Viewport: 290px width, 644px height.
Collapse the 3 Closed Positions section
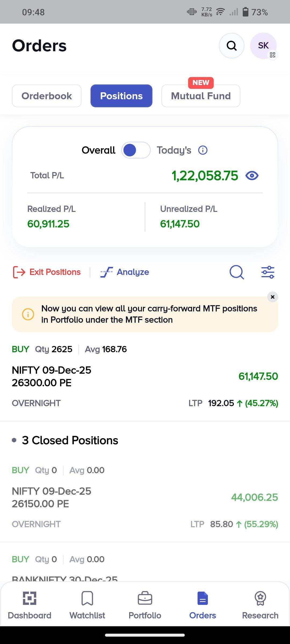click(70, 440)
